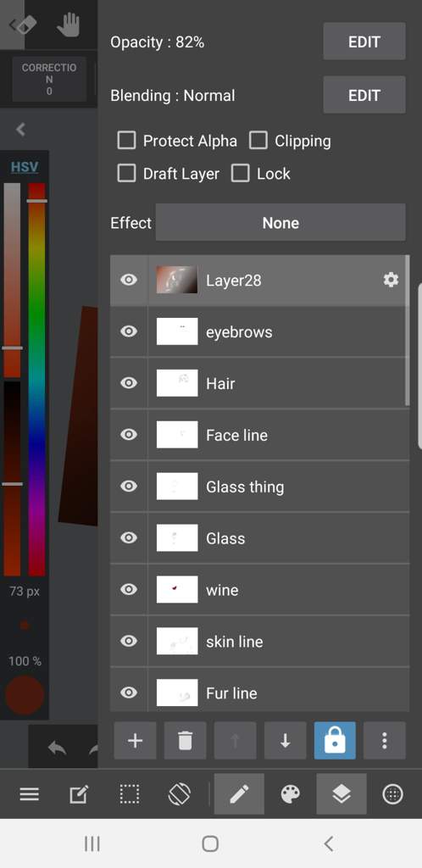Hide the wine layer via eye icon
The image size is (422, 868).
pyautogui.click(x=129, y=590)
